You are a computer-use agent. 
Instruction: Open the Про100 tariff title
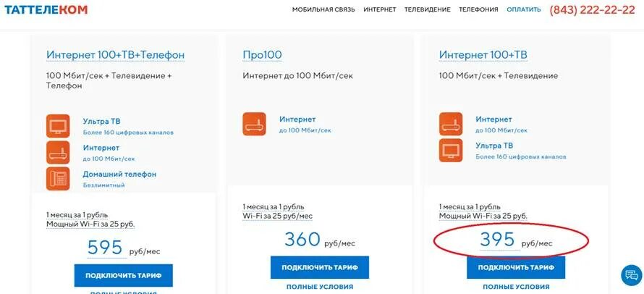[262, 55]
